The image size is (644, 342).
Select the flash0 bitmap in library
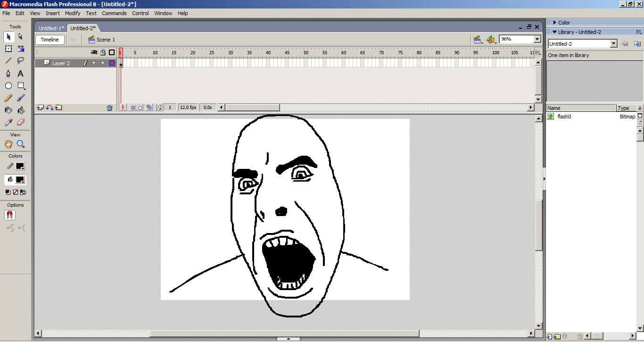[x=564, y=117]
